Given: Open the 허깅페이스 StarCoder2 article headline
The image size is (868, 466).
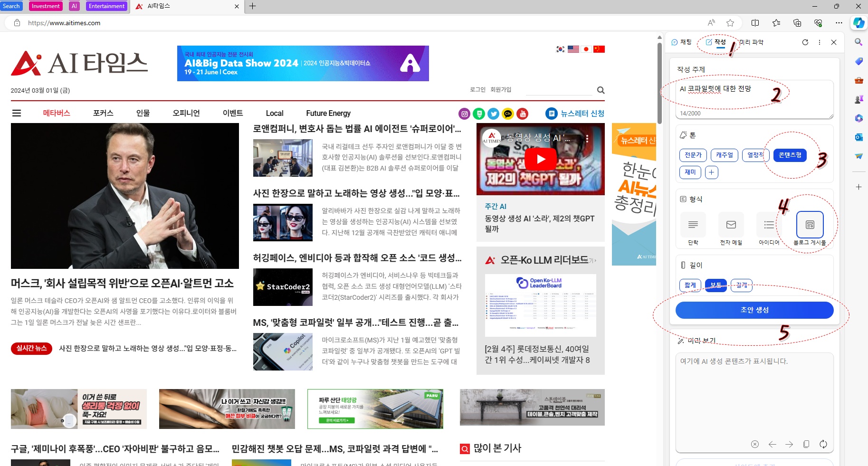Looking at the screenshot, I should pyautogui.click(x=357, y=258).
